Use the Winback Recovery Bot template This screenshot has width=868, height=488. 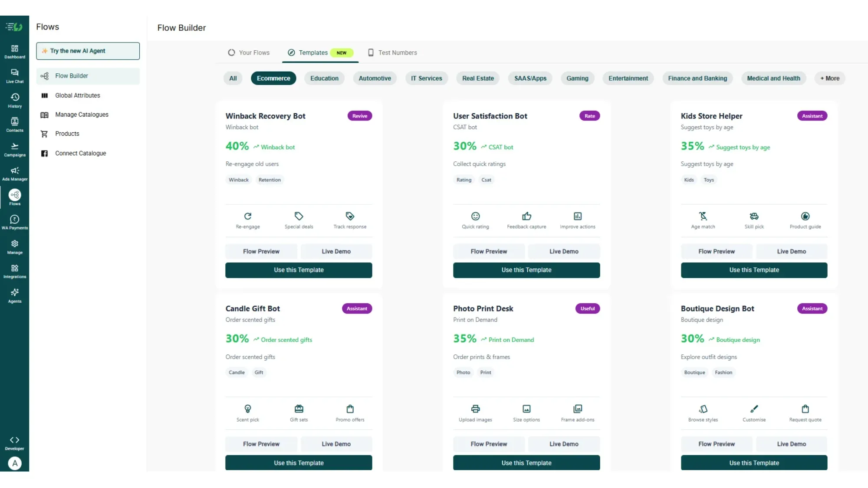click(299, 270)
